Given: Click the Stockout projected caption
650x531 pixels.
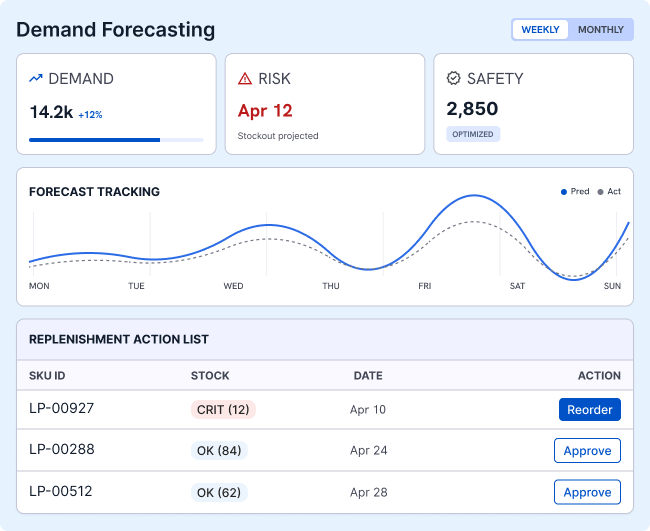Looking at the screenshot, I should point(278,136).
